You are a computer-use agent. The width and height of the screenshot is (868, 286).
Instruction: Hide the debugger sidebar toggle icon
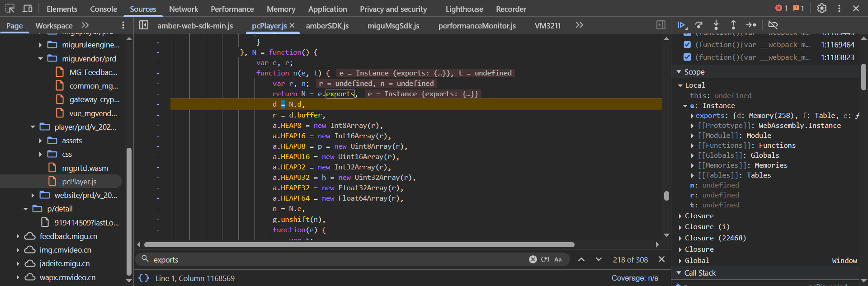tap(660, 25)
